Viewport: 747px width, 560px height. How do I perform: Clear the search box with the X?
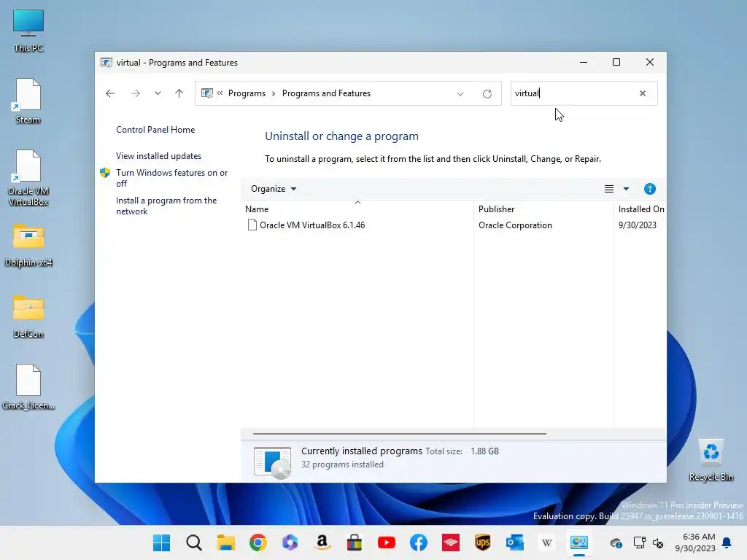pos(643,93)
